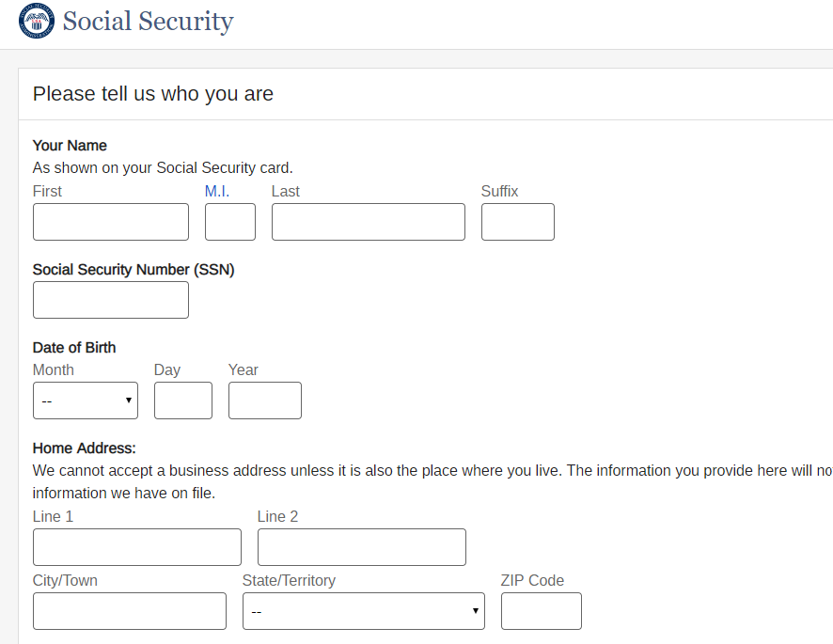This screenshot has height=644, width=833.
Task: Click the Social Security Number field
Action: coord(111,300)
